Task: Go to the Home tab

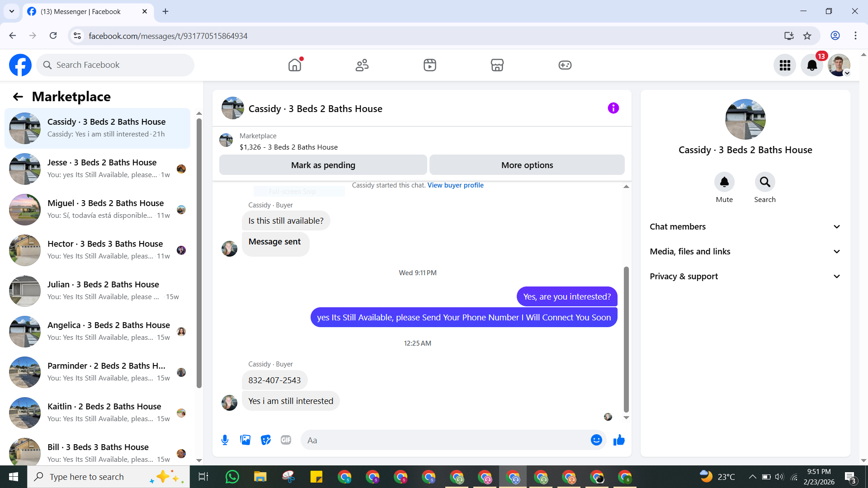Action: (x=295, y=65)
